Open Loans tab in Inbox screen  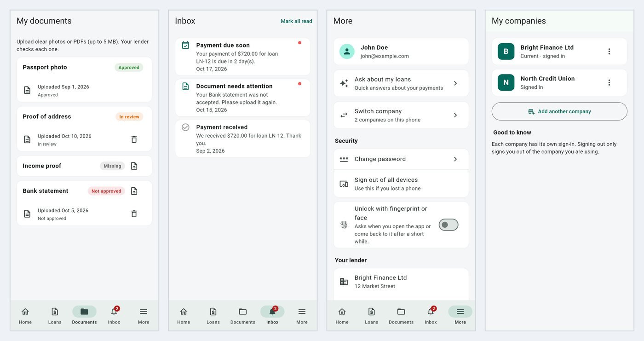(213, 316)
